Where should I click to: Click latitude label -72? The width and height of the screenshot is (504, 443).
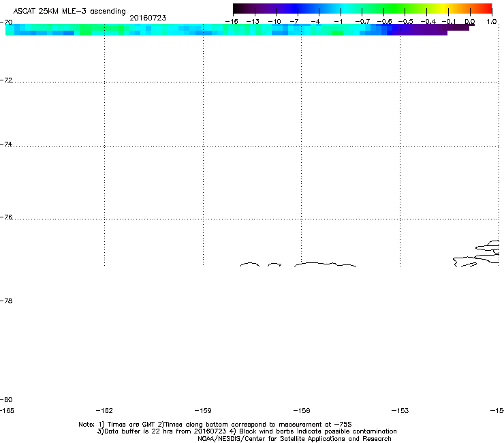point(6,80)
